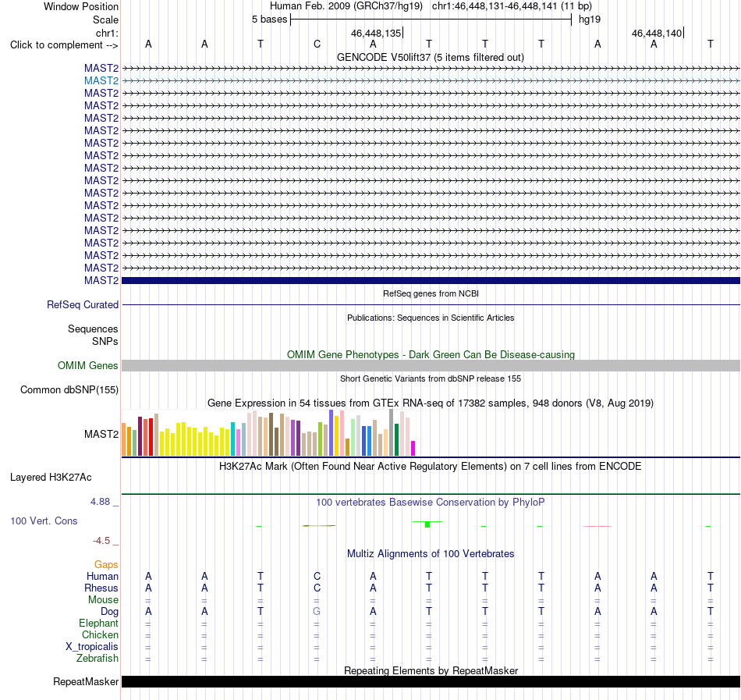Open 'Multiz Alignments of 100 Vertebrates' title

[x=431, y=554]
